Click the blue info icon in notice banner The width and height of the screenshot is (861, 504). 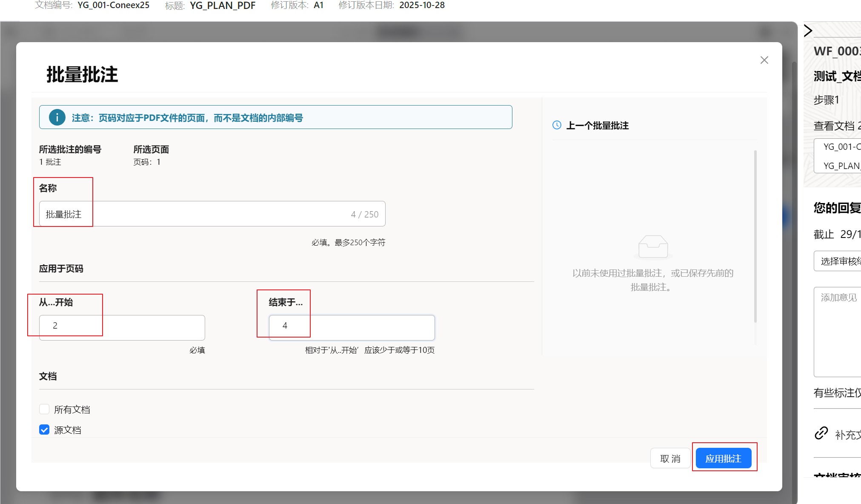[x=57, y=117]
